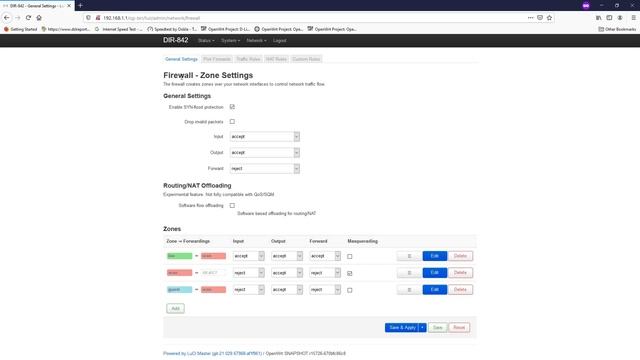Open the Other Bookmarks folder
The width and height of the screenshot is (640, 360).
tap(617, 29)
